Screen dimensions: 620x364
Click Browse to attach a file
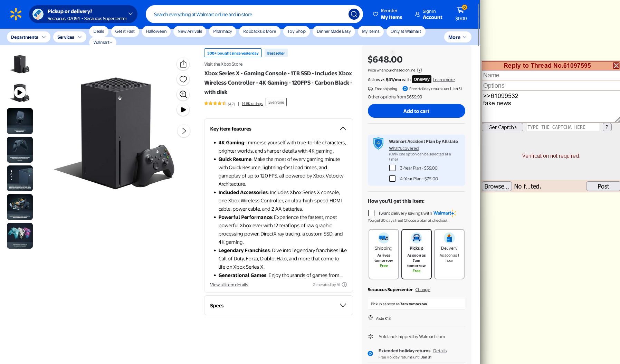pos(497,186)
